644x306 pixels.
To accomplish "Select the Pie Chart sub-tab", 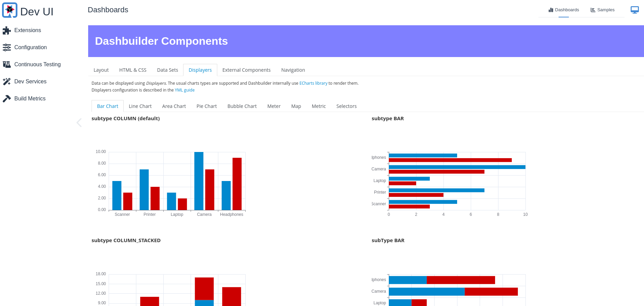I will pyautogui.click(x=207, y=106).
